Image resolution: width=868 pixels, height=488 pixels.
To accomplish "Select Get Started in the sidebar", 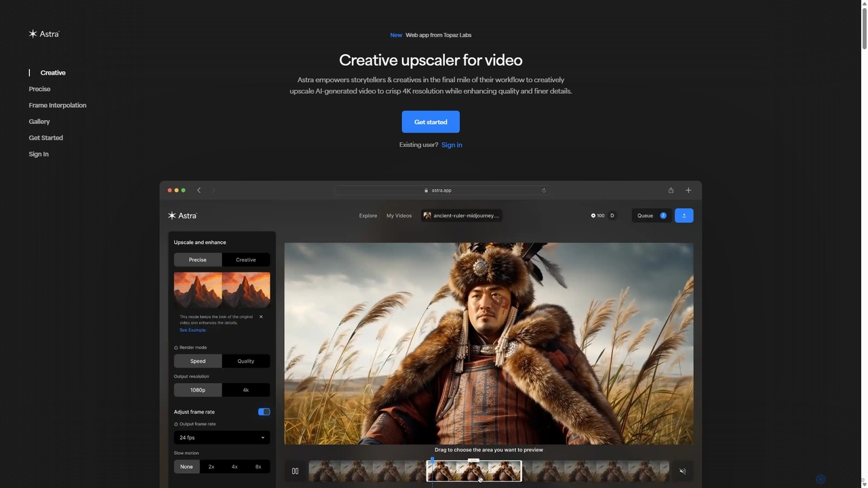I will coord(45,138).
